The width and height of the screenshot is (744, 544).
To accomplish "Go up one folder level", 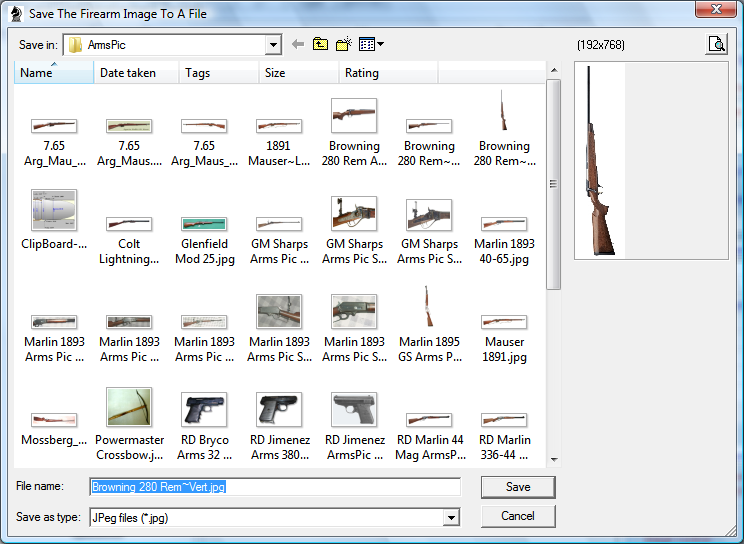I will pyautogui.click(x=320, y=44).
